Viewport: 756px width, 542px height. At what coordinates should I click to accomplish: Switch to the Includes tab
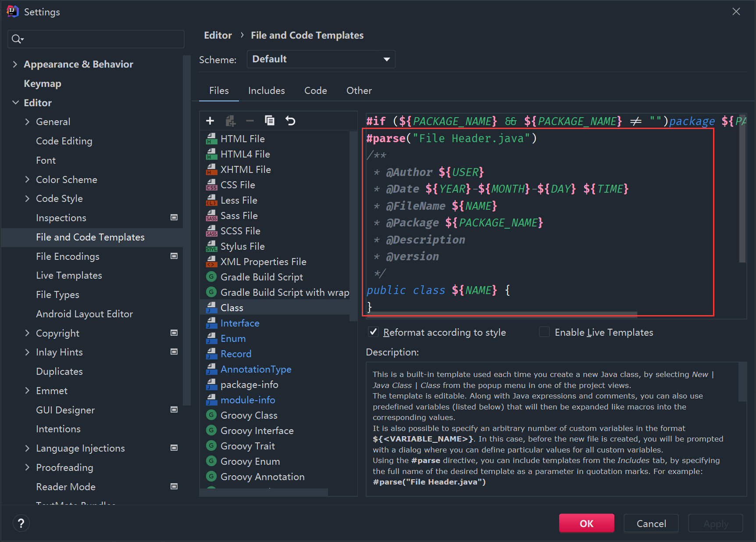point(267,90)
